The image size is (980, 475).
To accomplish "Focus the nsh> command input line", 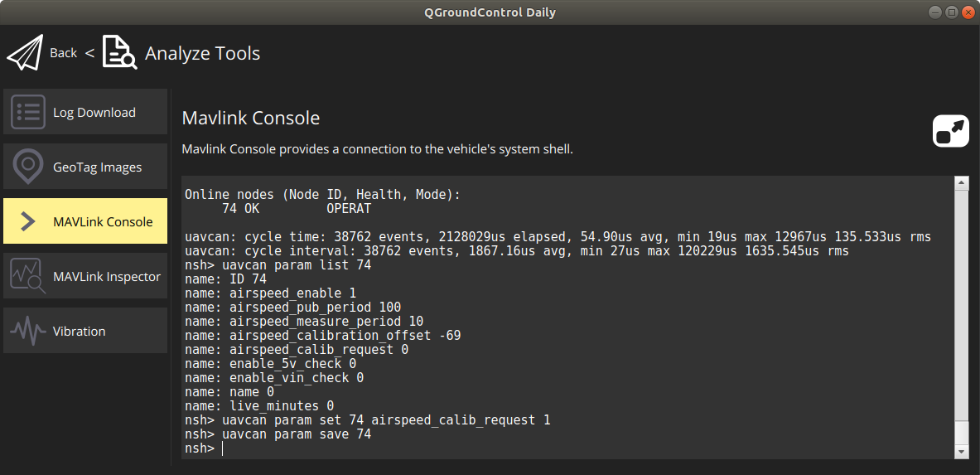I will point(567,448).
